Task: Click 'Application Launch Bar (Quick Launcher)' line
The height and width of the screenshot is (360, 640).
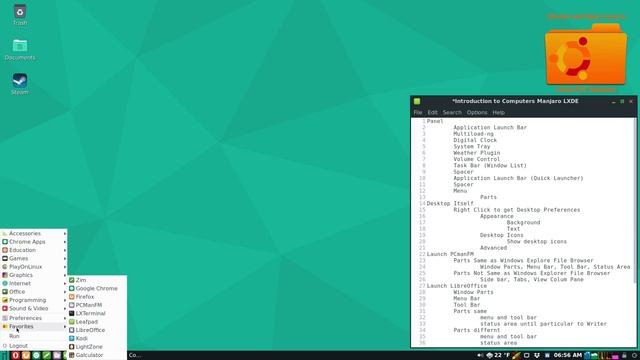Action: (x=518, y=178)
